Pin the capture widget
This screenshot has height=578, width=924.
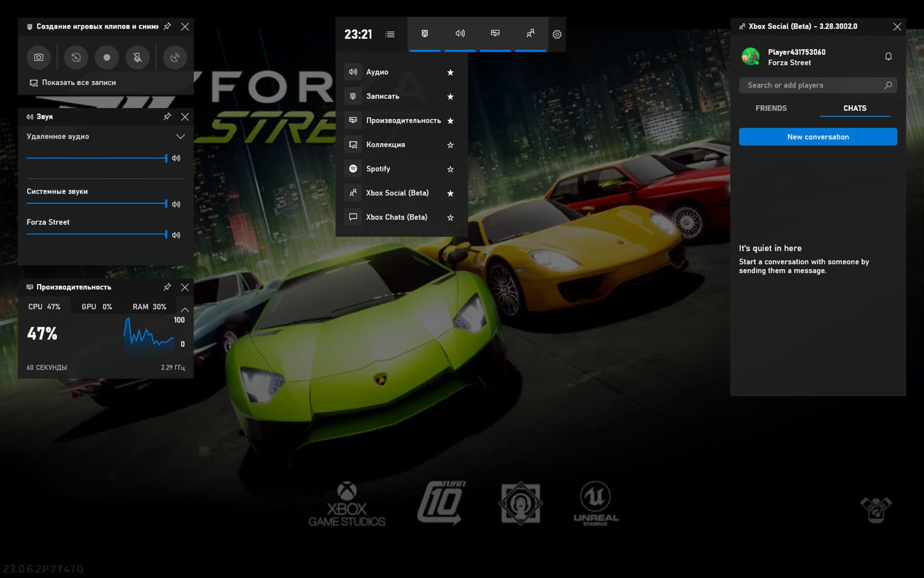(x=167, y=26)
